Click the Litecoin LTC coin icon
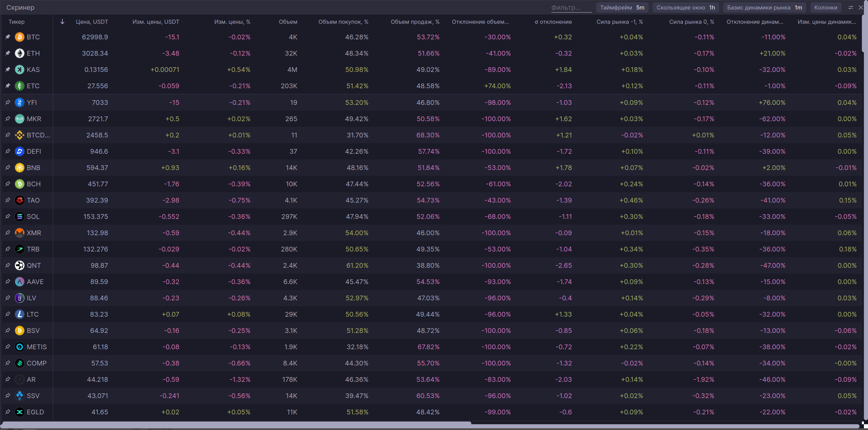 click(x=20, y=314)
